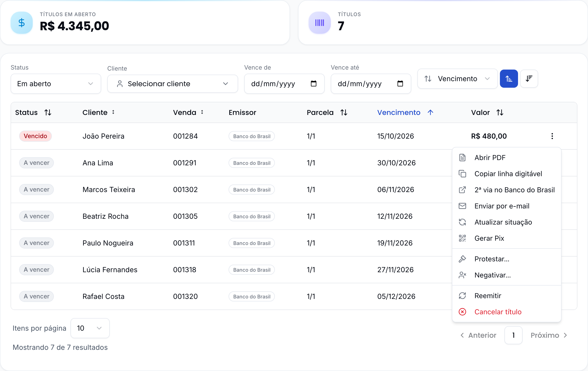Click the Vence de date input field
Viewport: 588px width, 371px height.
point(284,84)
